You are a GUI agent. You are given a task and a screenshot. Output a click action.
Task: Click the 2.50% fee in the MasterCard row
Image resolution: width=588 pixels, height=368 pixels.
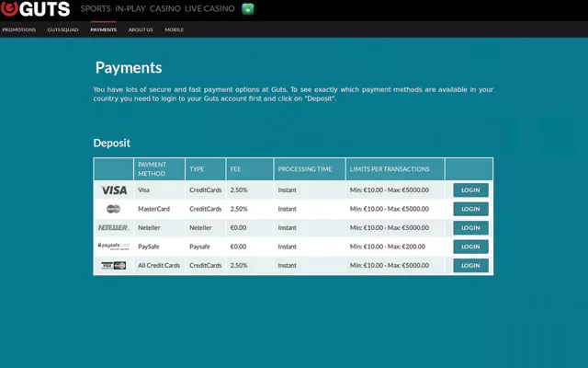point(239,209)
